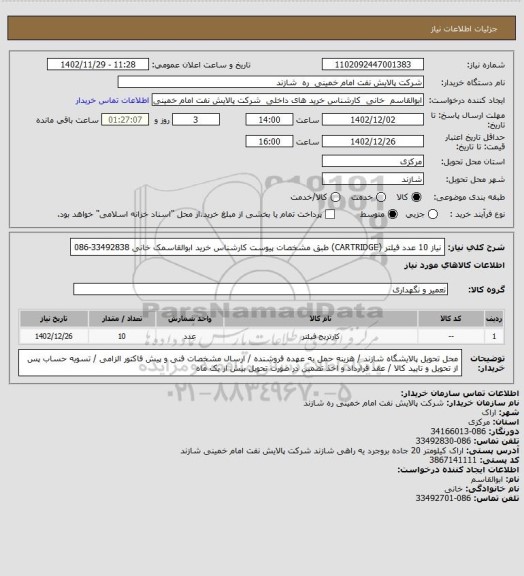Toggle the Islamic treasury payment checkbox
The height and width of the screenshot is (576, 524).
(330, 214)
